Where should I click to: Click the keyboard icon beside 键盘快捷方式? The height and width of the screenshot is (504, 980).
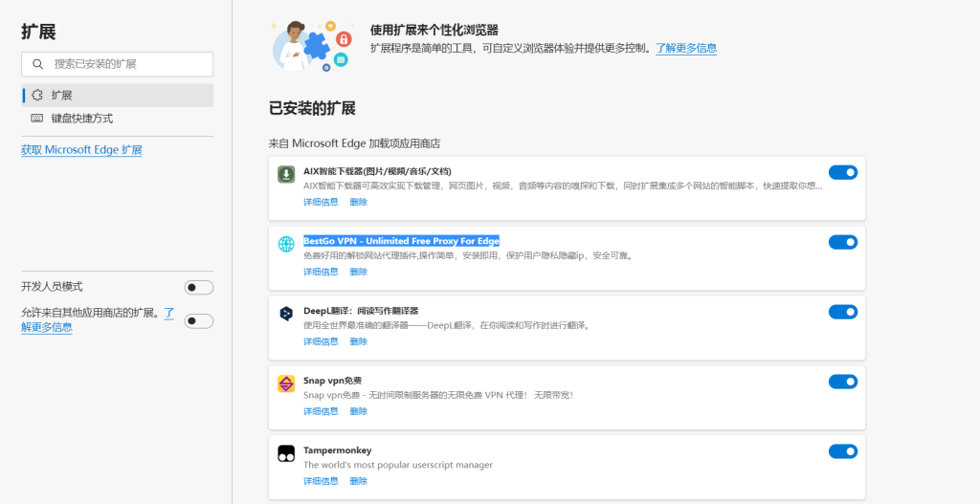click(37, 118)
